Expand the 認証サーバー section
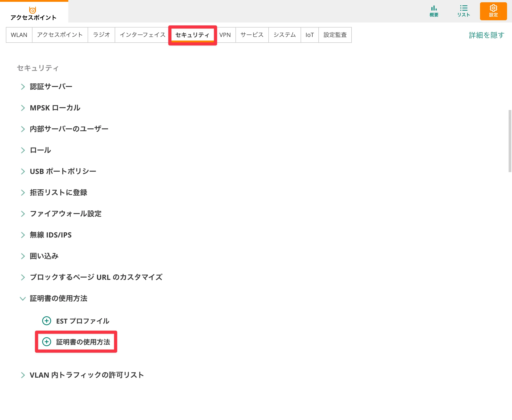The width and height of the screenshot is (512, 420). (23, 87)
